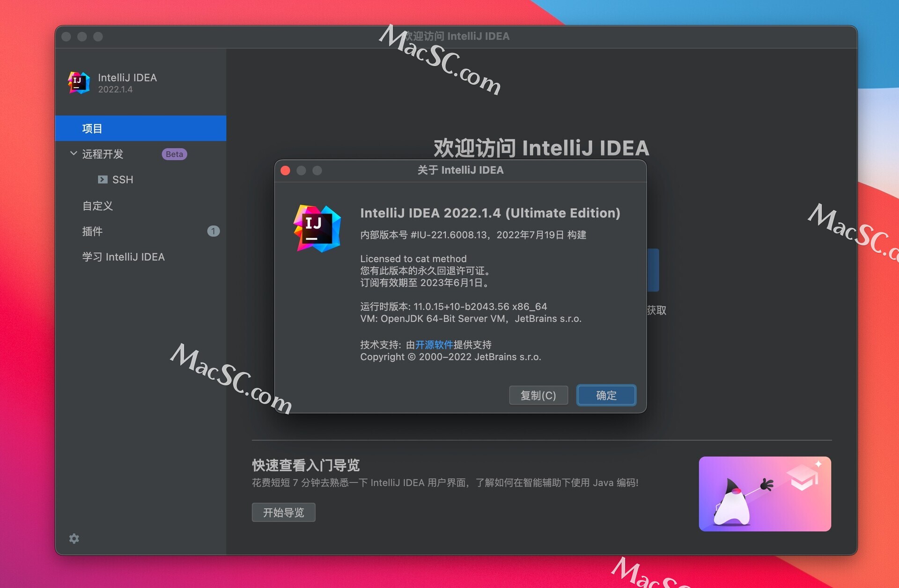
Task: Open the 自定义 tab
Action: 97,206
